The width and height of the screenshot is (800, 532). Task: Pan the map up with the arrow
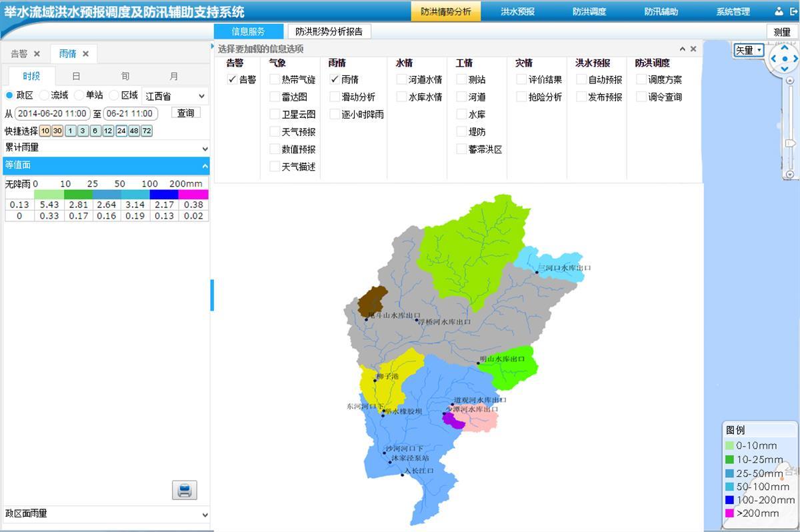click(x=784, y=49)
